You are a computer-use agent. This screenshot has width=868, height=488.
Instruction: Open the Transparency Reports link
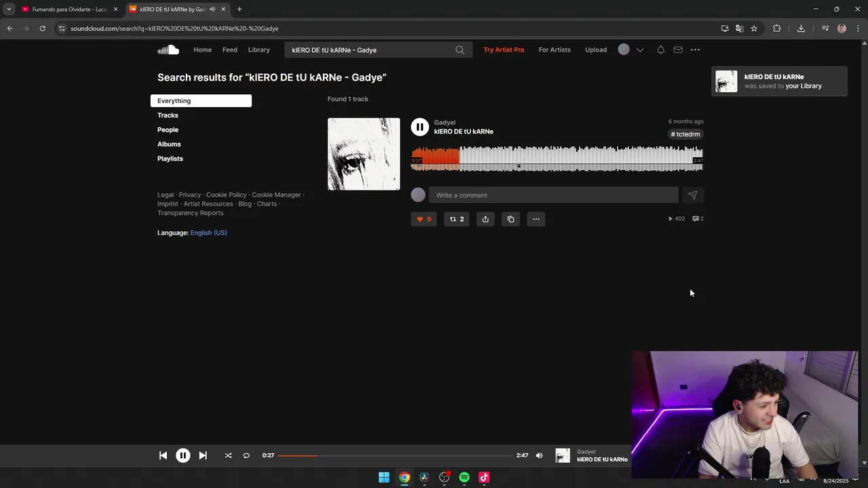pos(191,213)
